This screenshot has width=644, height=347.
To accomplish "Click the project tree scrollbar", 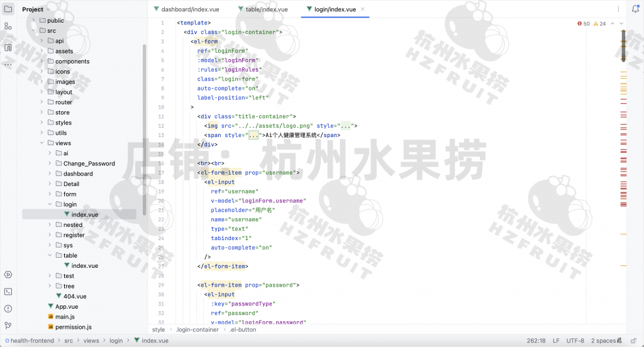I will click(x=144, y=129).
